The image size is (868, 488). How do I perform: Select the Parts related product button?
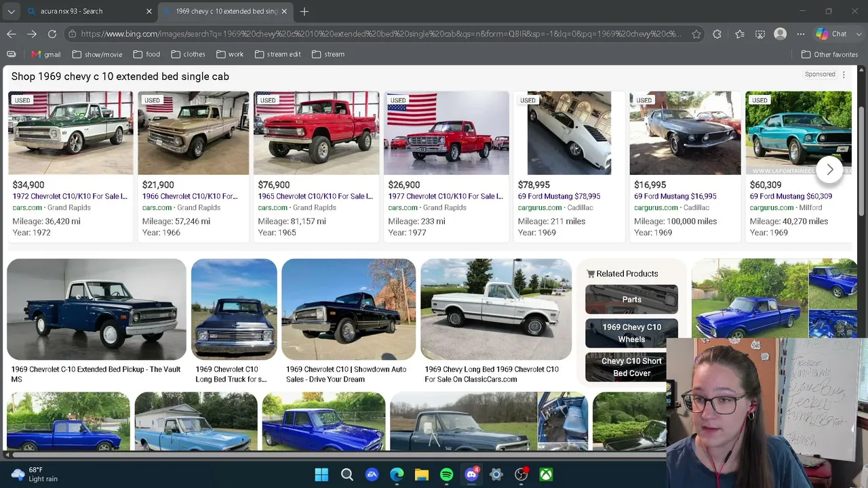coord(631,300)
